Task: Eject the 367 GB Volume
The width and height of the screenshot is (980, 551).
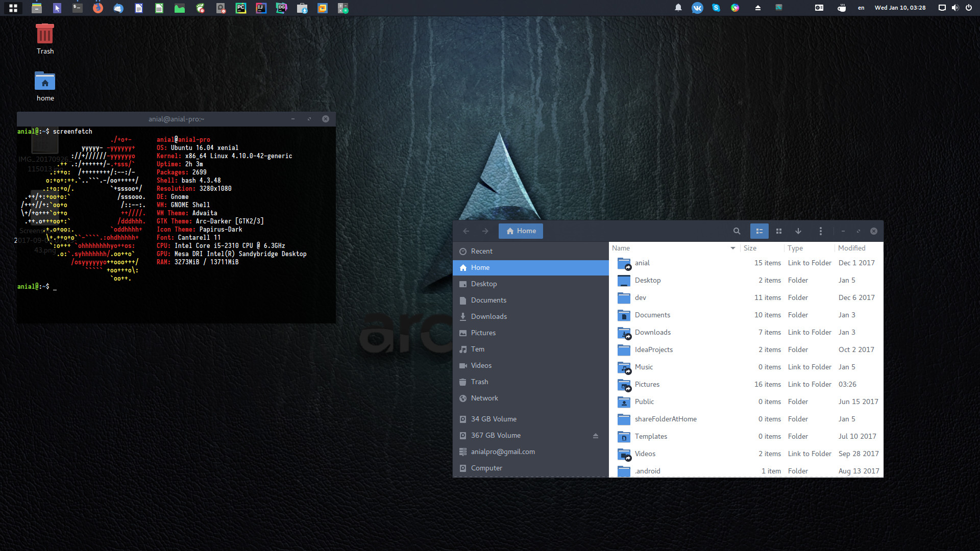Action: [595, 436]
